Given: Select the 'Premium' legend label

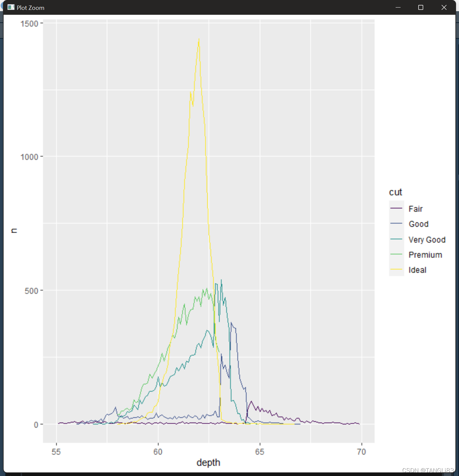Looking at the screenshot, I should pos(425,255).
